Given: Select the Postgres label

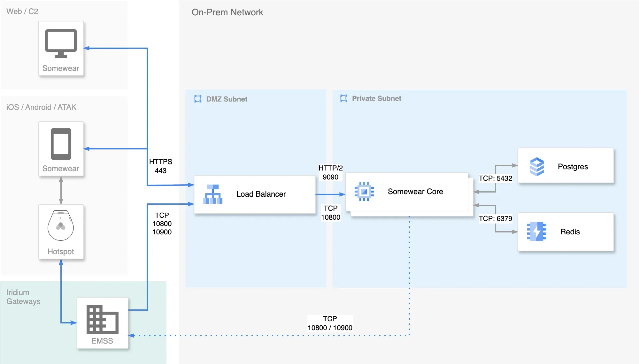Looking at the screenshot, I should (x=573, y=167).
